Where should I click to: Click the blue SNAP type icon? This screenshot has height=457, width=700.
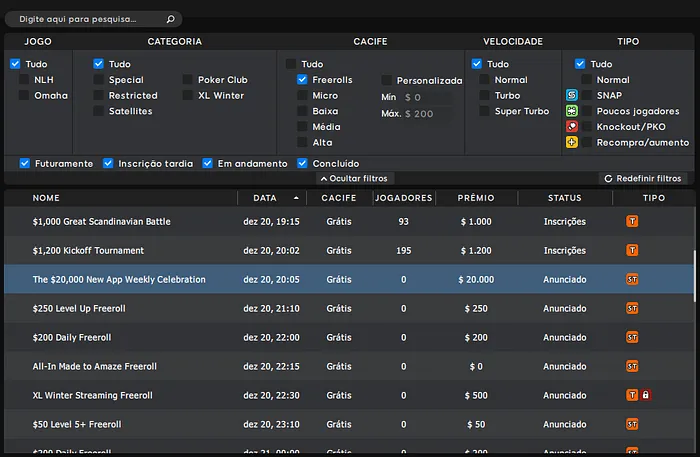coord(571,95)
